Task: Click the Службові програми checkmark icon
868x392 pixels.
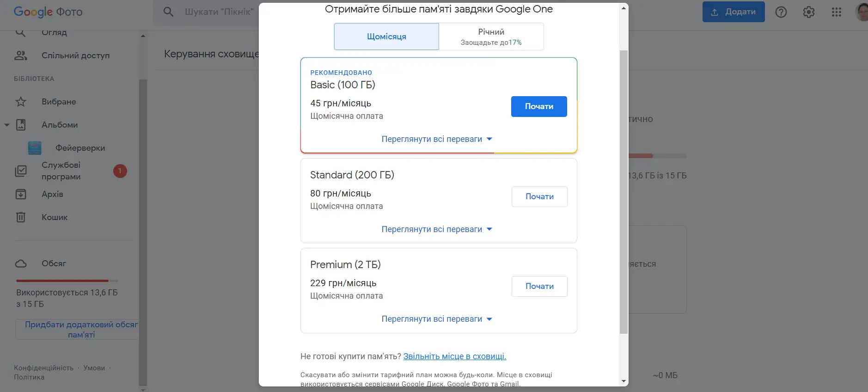Action: 21,171
